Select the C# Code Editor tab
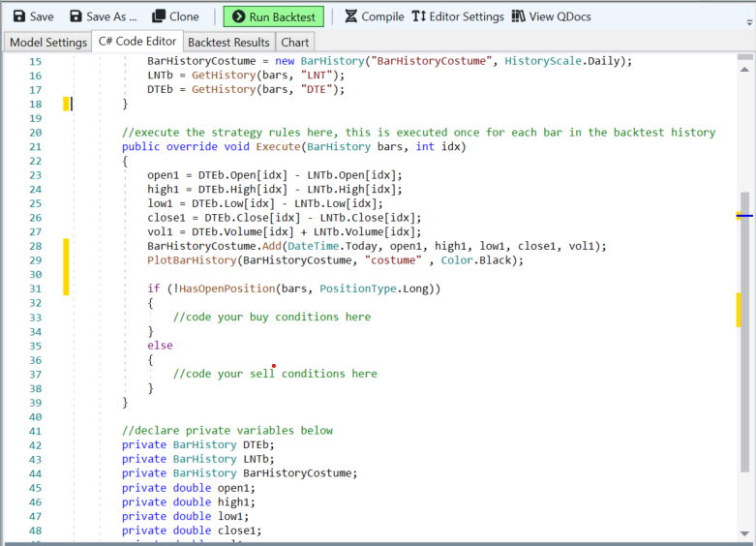756x546 pixels. 137,42
